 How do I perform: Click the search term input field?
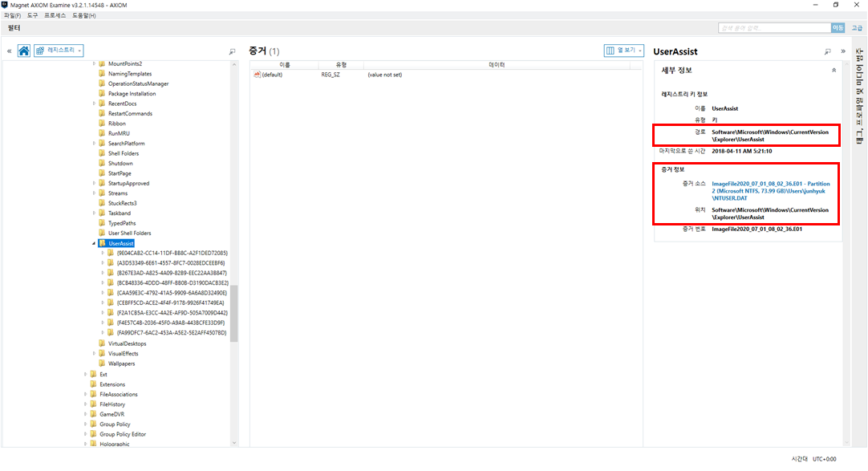[x=774, y=27]
